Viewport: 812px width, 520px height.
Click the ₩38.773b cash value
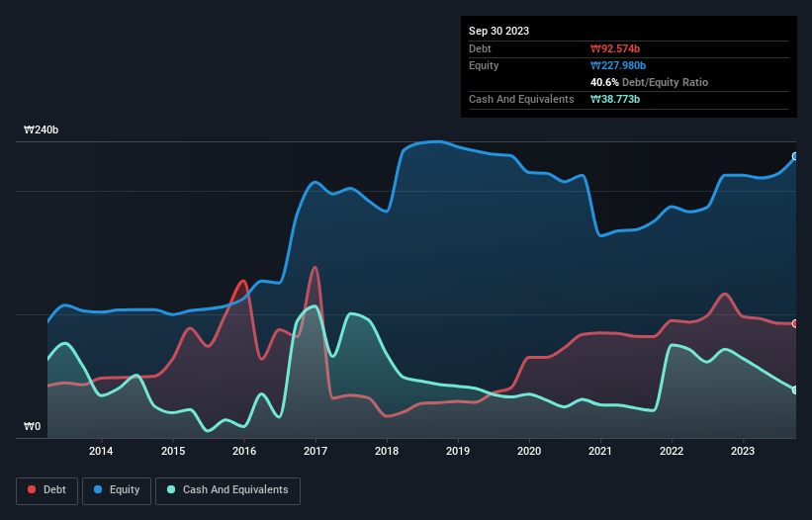coord(615,99)
